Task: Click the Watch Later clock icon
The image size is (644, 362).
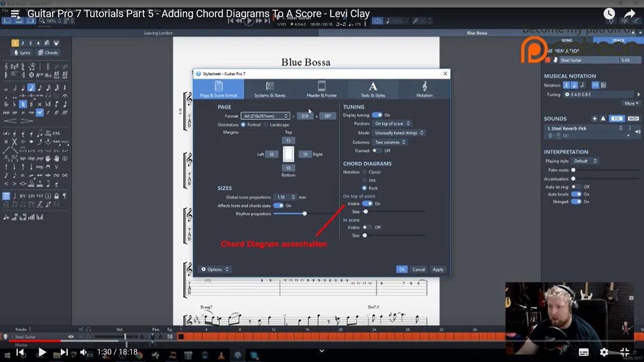Action: pos(609,14)
